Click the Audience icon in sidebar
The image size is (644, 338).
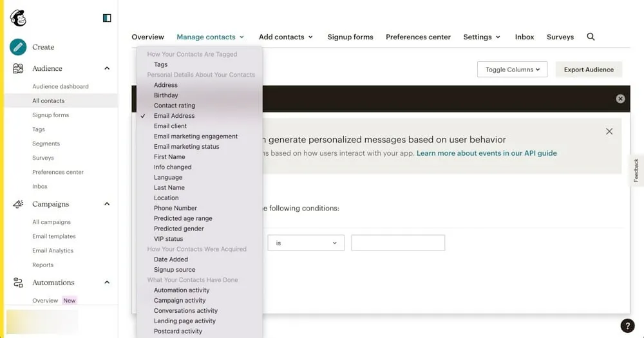pos(18,68)
